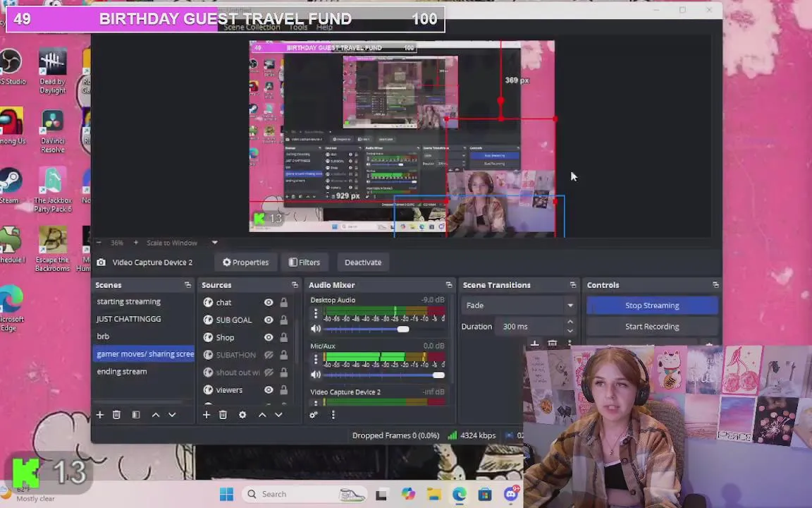Open Properties of Video Capture Device 2
The width and height of the screenshot is (812, 508).
click(x=245, y=262)
